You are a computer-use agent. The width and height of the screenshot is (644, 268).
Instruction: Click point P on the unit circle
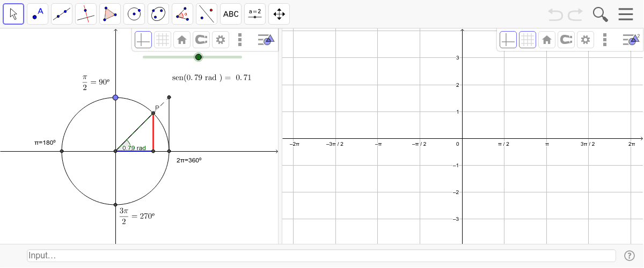pyautogui.click(x=153, y=113)
